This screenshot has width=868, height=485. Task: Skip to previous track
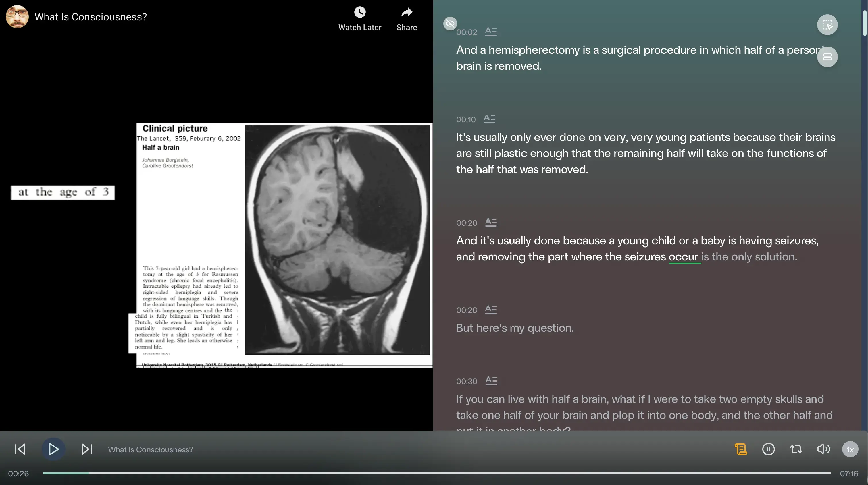tap(20, 449)
